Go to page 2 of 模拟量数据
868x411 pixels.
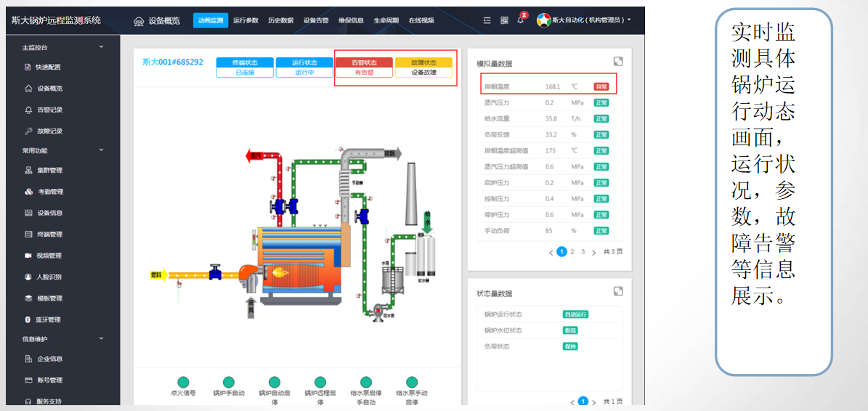click(572, 252)
